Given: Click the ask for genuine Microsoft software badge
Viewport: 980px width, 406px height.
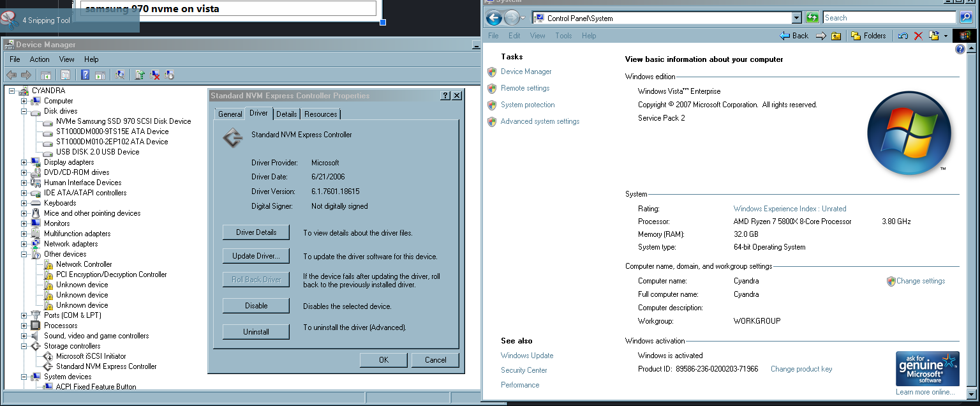Looking at the screenshot, I should tap(927, 368).
